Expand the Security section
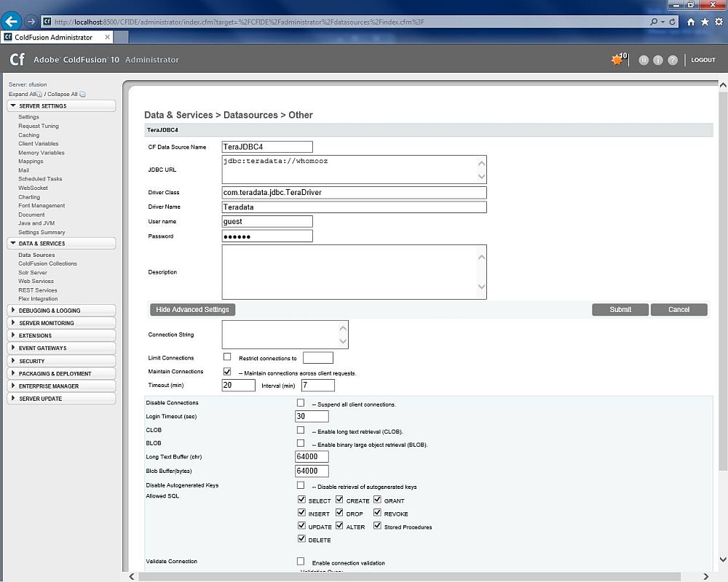The height and width of the screenshot is (582, 728). tap(61, 361)
